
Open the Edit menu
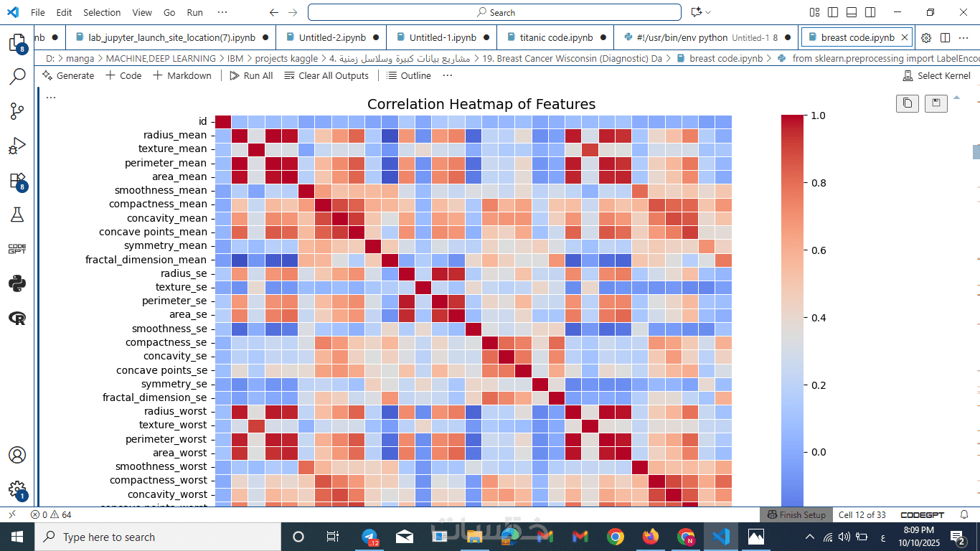[x=64, y=12]
